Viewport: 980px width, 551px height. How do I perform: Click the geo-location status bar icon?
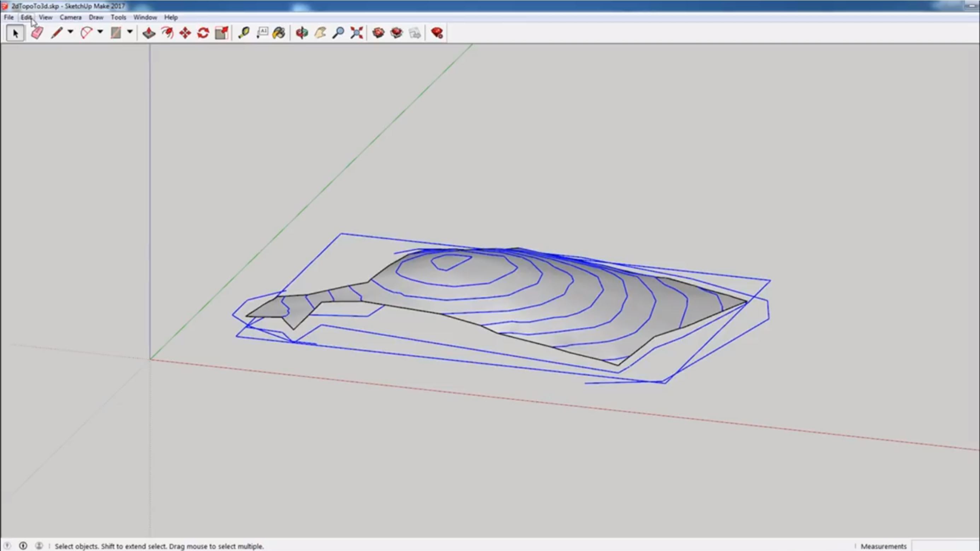pyautogui.click(x=7, y=546)
